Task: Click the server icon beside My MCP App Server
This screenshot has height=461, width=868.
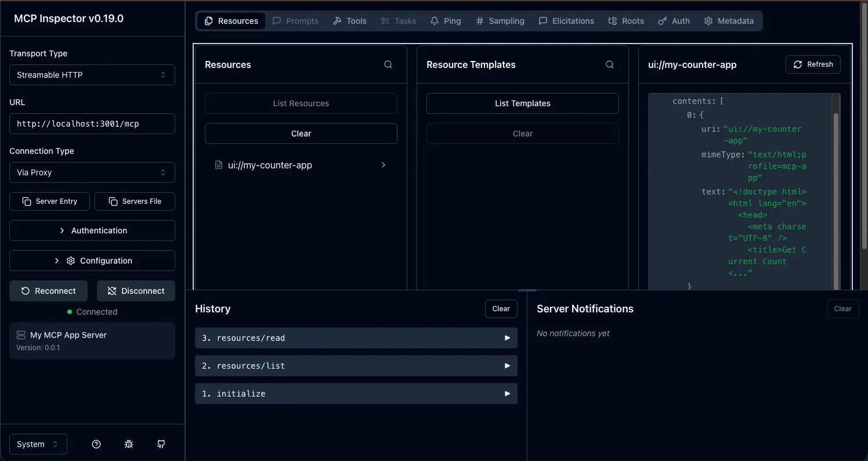Action: (x=21, y=335)
